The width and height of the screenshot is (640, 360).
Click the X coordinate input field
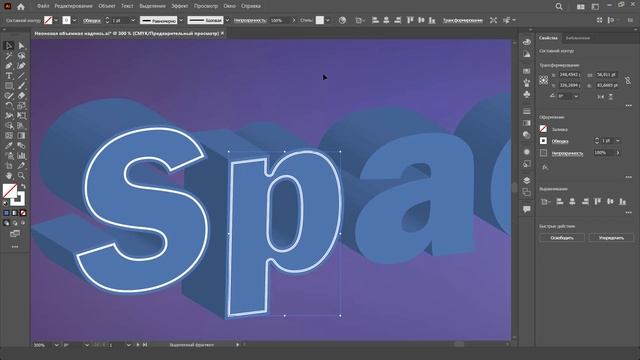pos(569,75)
